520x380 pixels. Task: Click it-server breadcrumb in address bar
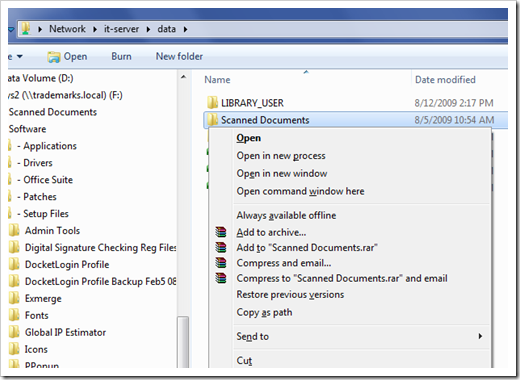coord(121,29)
